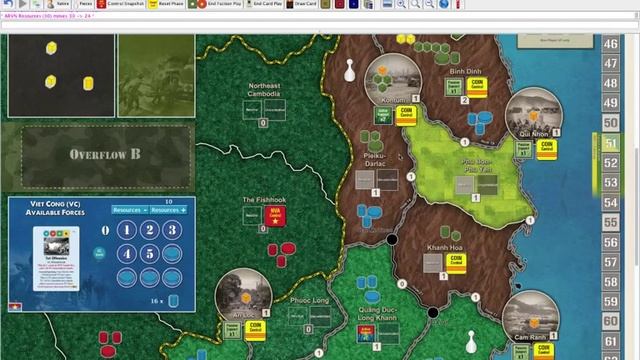Select the COIN Control marker in Binh Dinh

tap(477, 87)
